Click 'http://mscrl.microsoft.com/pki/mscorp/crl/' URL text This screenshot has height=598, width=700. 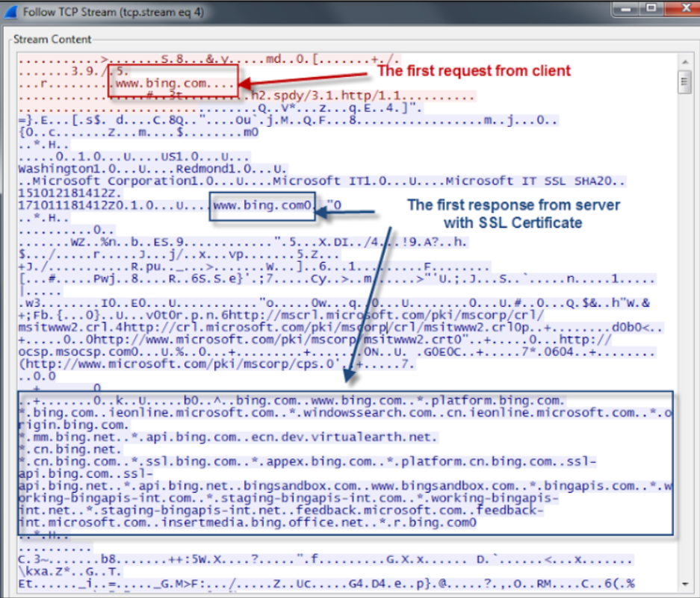coord(387,315)
